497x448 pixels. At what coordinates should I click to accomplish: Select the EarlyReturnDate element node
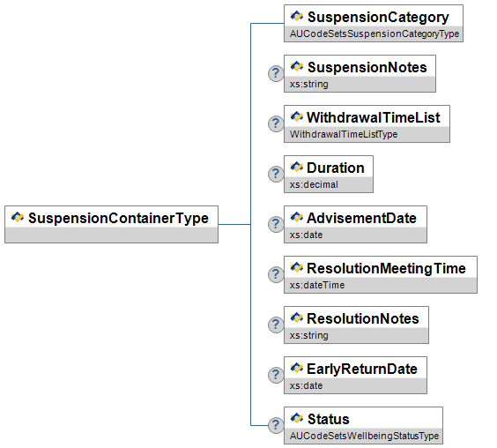pos(355,375)
